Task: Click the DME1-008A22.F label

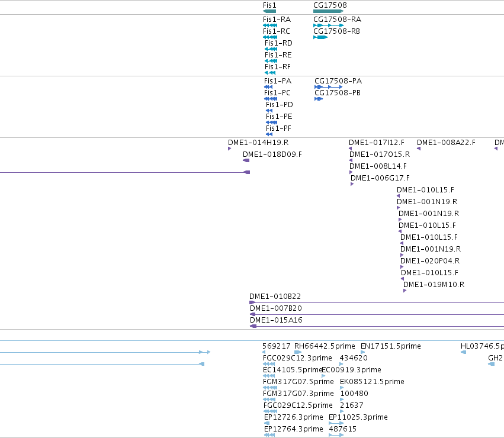Action: 446,143
